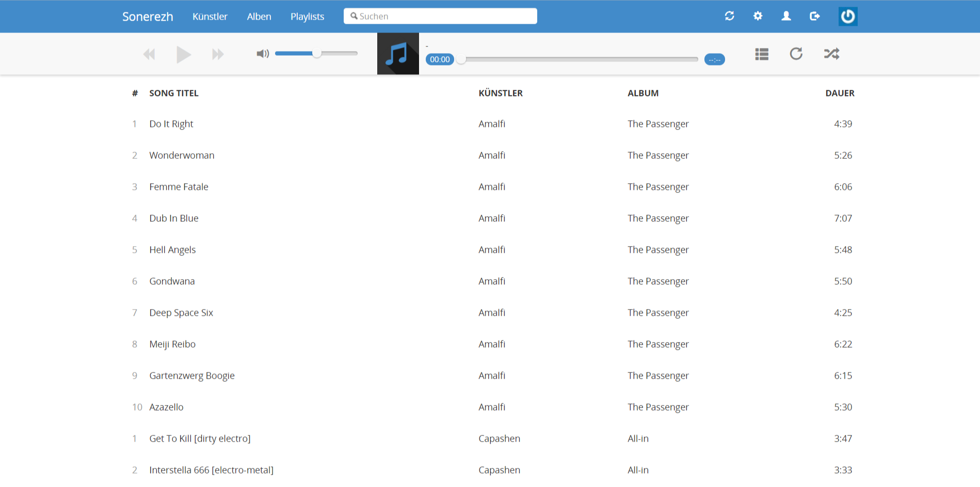Select the song Femme Fatale
980x487 pixels.
tap(179, 187)
